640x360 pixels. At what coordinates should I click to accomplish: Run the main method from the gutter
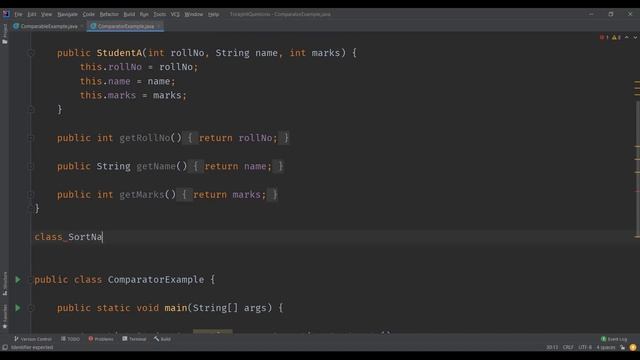coord(18,308)
